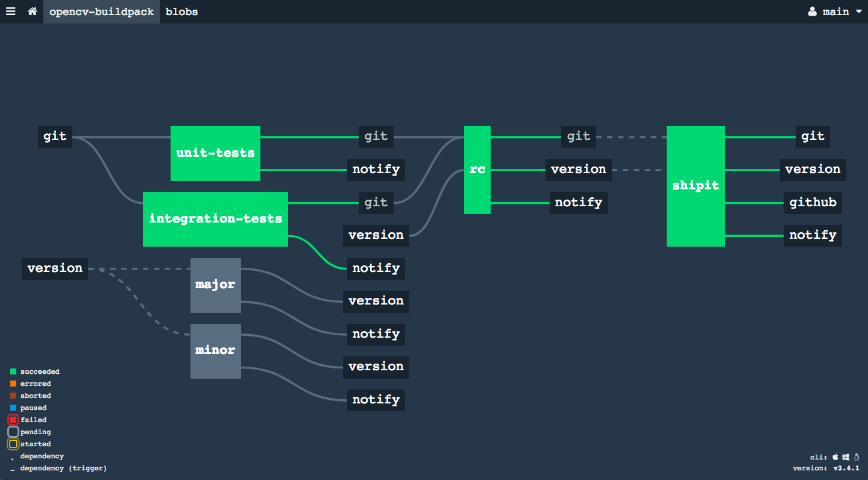This screenshot has width=868, height=480.
Task: Select the version resource output by rc
Action: (579, 169)
